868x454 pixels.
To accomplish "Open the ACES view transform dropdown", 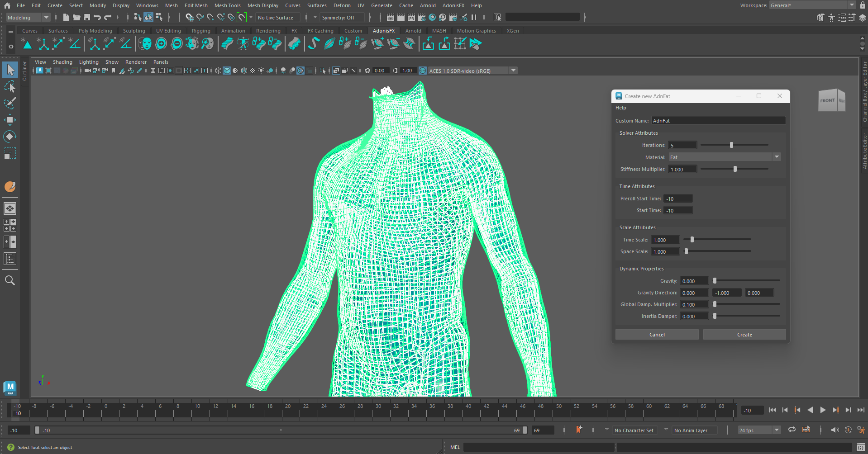I will [x=472, y=71].
